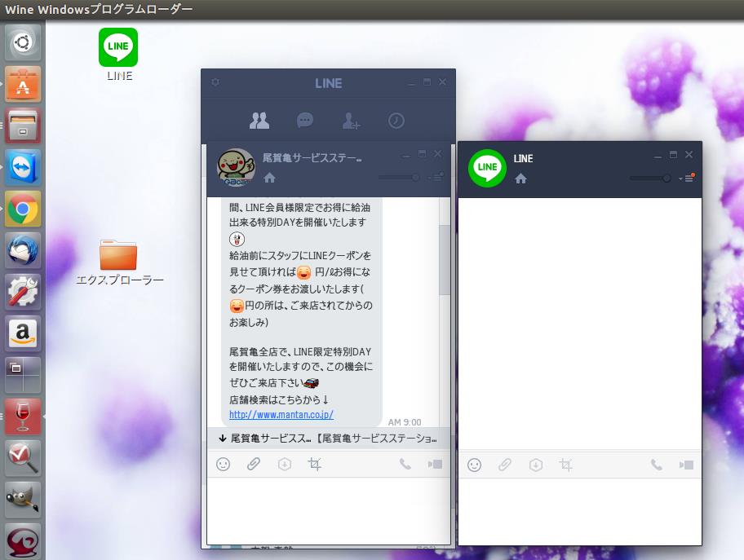Launch GIMP from launcher
744x560 pixels.
point(23,500)
